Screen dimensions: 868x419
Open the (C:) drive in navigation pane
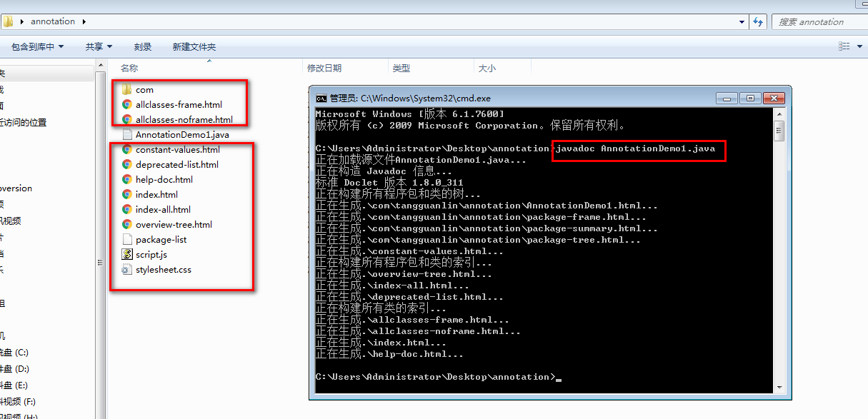[14, 352]
